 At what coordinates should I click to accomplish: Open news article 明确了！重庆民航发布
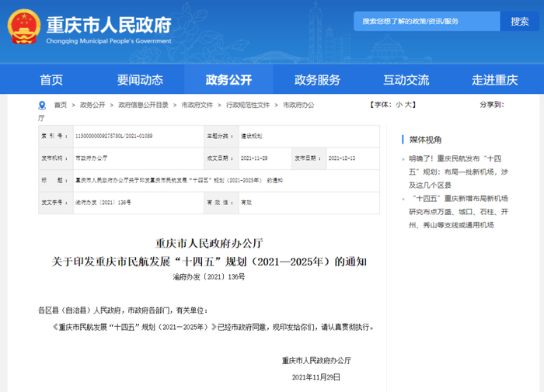pyautogui.click(x=458, y=172)
